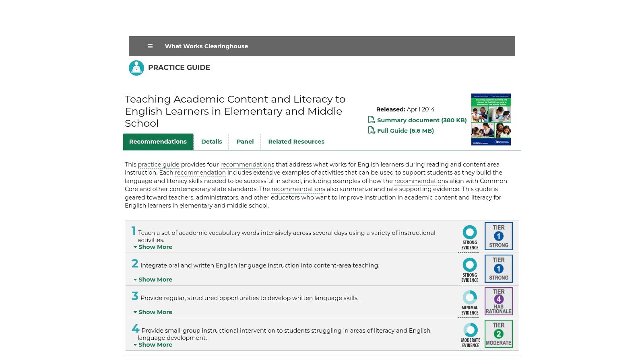The height and width of the screenshot is (362, 644).
Task: Click 'recommendations' link before 'align with Common'
Action: 419,181
